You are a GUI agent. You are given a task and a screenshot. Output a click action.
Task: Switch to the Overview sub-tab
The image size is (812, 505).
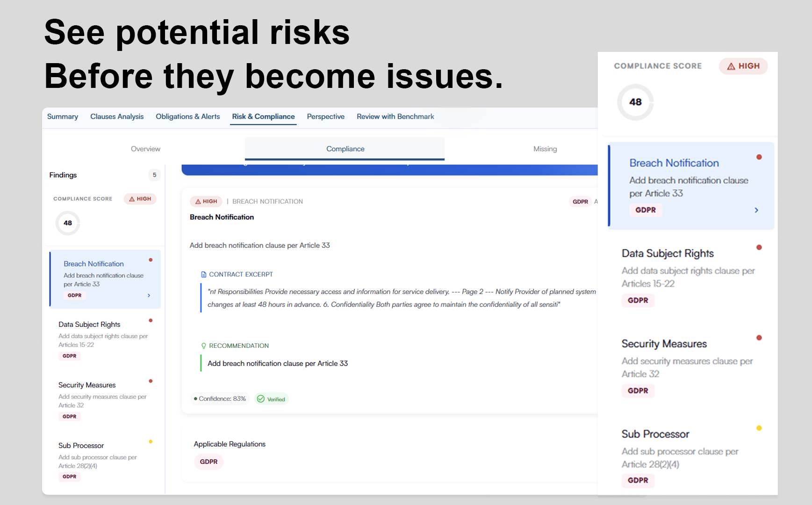click(x=145, y=149)
